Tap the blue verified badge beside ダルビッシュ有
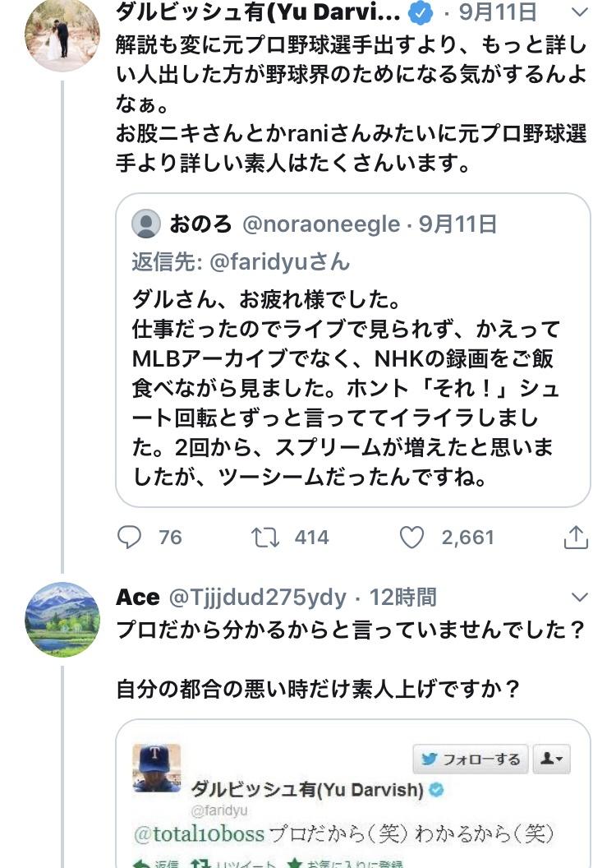The image size is (616, 868). 421,12
